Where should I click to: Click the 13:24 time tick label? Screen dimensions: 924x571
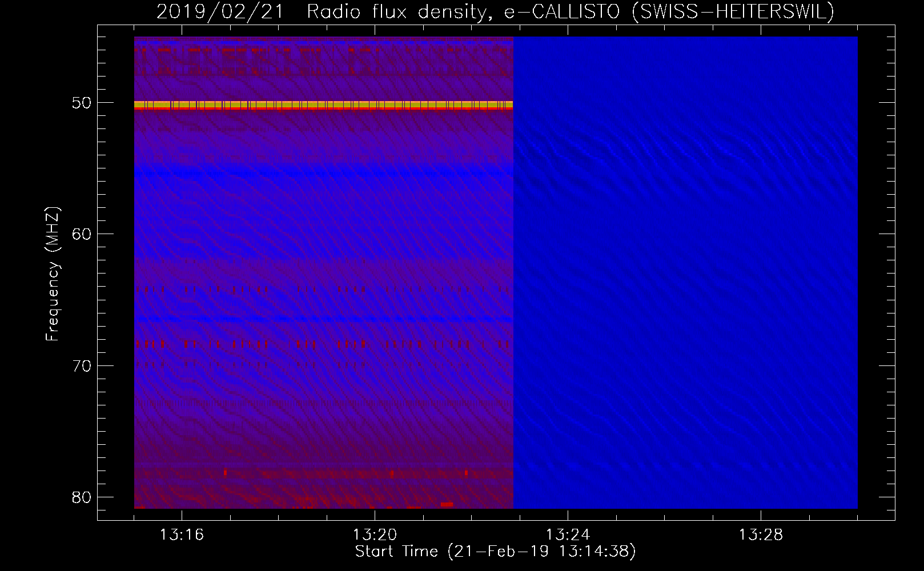click(568, 535)
